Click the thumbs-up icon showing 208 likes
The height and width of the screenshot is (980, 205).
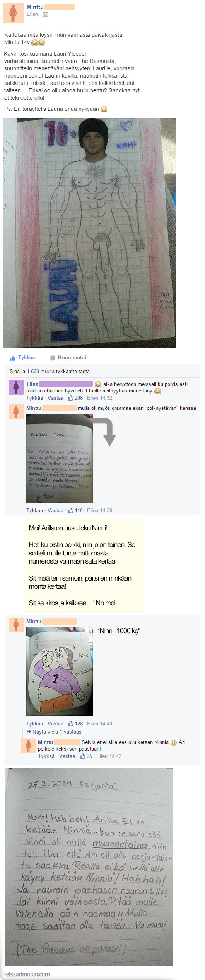[x=70, y=398]
